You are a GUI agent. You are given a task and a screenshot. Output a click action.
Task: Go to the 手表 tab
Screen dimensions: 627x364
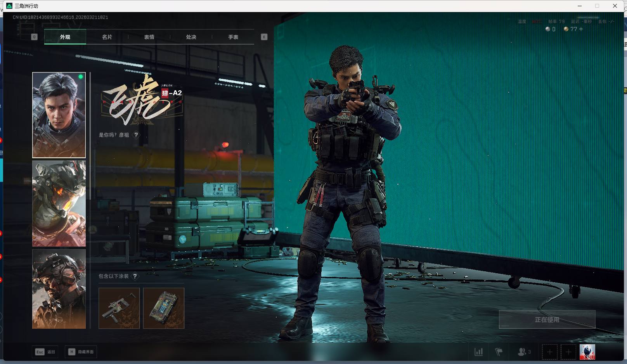click(x=233, y=37)
